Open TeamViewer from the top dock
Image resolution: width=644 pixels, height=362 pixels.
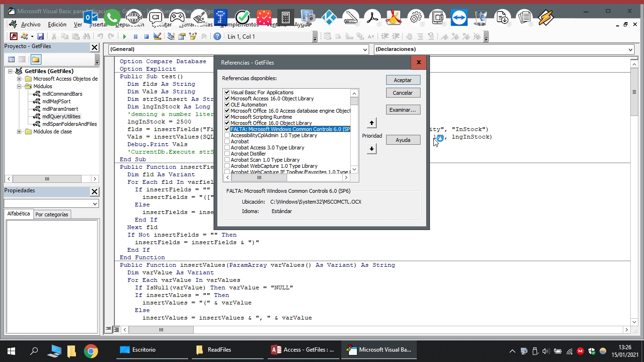pyautogui.click(x=459, y=17)
